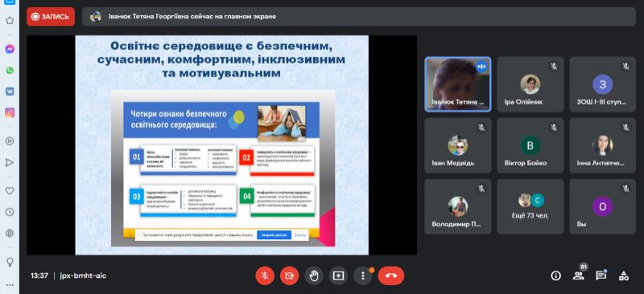The image size is (644, 294).
Task: Open browser sidebar settings gear
Action: (10, 233)
